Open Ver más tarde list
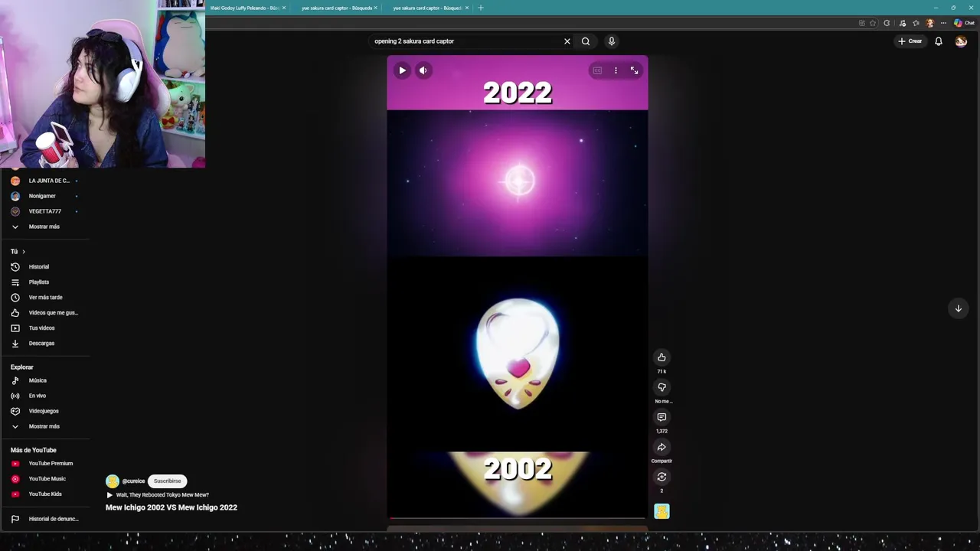 (44, 298)
